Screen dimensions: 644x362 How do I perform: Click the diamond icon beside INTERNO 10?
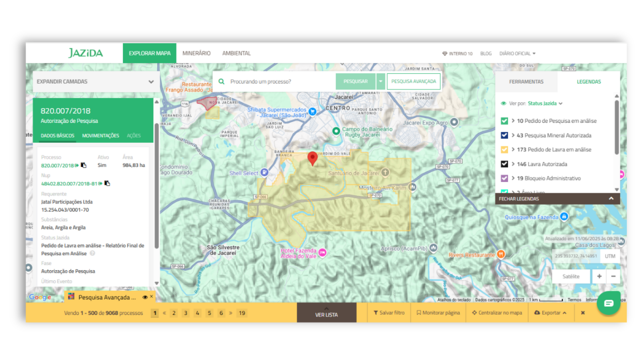[x=445, y=53]
